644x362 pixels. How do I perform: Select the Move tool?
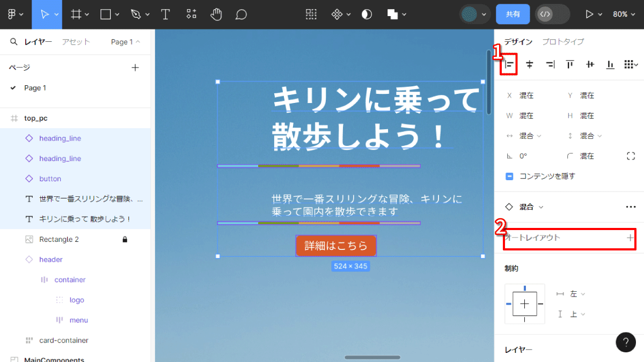45,14
